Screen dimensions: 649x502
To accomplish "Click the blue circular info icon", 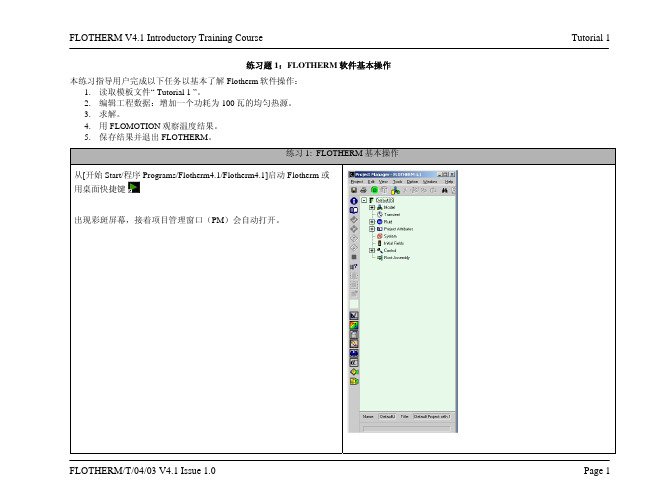I will [x=354, y=201].
